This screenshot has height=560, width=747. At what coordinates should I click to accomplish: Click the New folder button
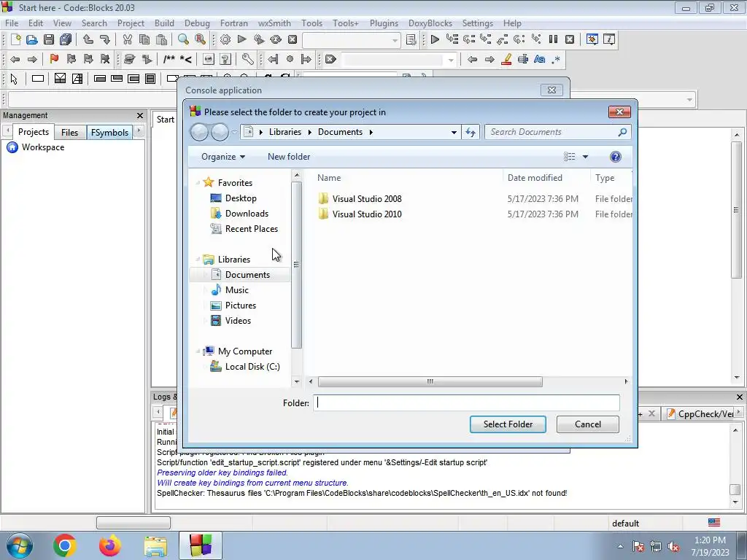pyautogui.click(x=289, y=157)
